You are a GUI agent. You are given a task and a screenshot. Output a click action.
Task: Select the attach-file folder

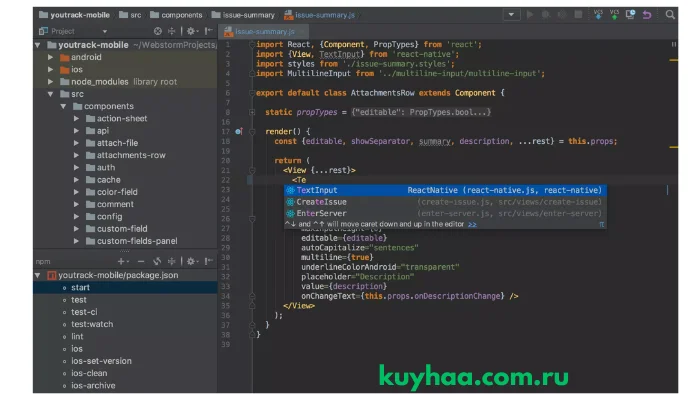click(x=112, y=143)
